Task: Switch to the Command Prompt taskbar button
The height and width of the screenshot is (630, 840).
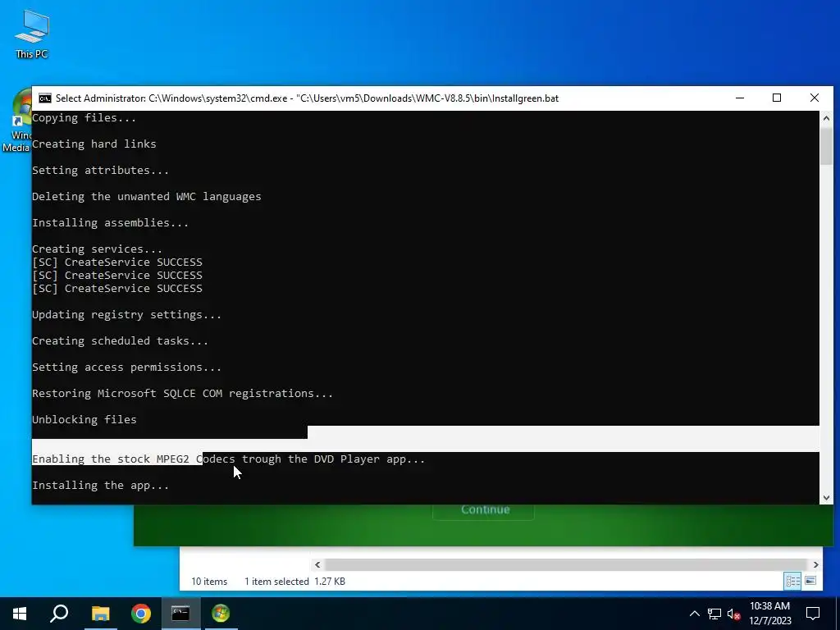Action: (180, 614)
